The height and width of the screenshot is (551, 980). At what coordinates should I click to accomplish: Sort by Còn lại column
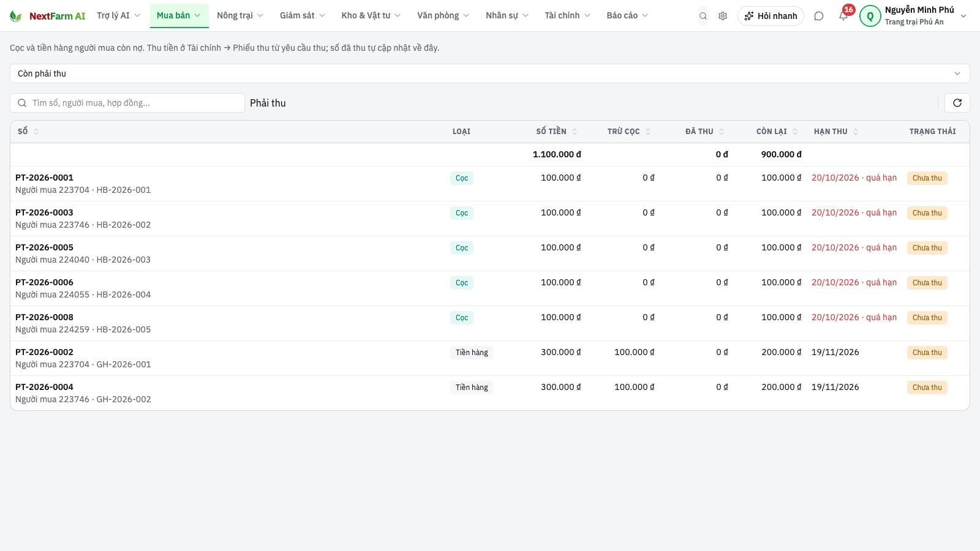coord(795,132)
